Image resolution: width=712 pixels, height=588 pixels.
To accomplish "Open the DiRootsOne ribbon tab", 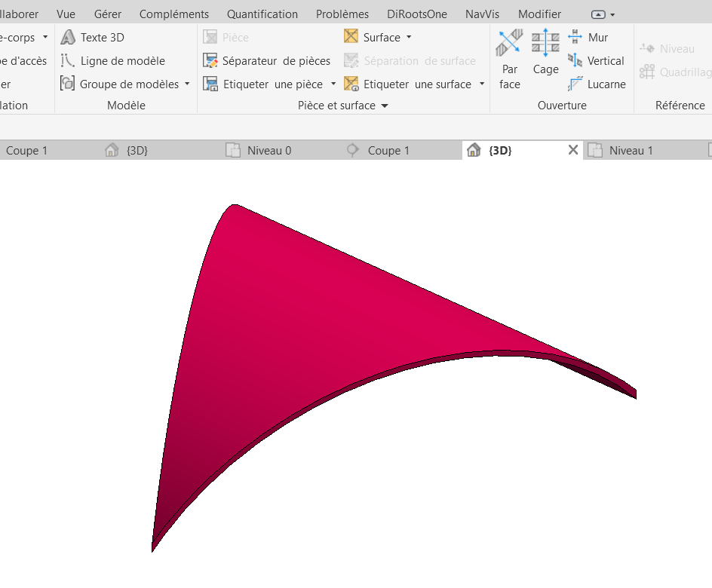I will (416, 14).
